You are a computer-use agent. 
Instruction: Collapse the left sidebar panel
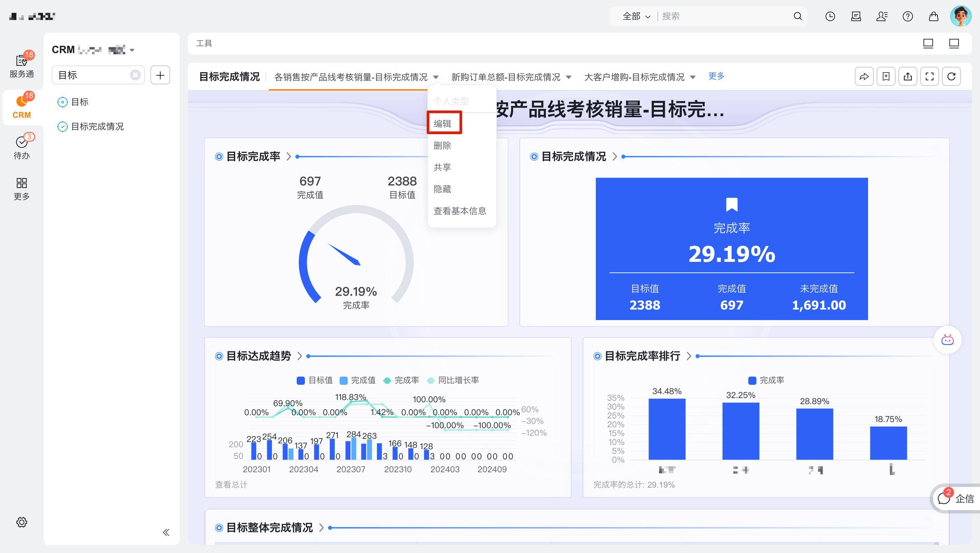166,532
